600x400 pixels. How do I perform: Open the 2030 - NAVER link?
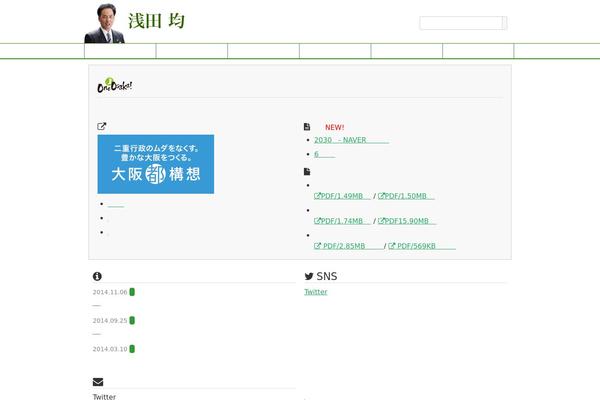point(351,140)
